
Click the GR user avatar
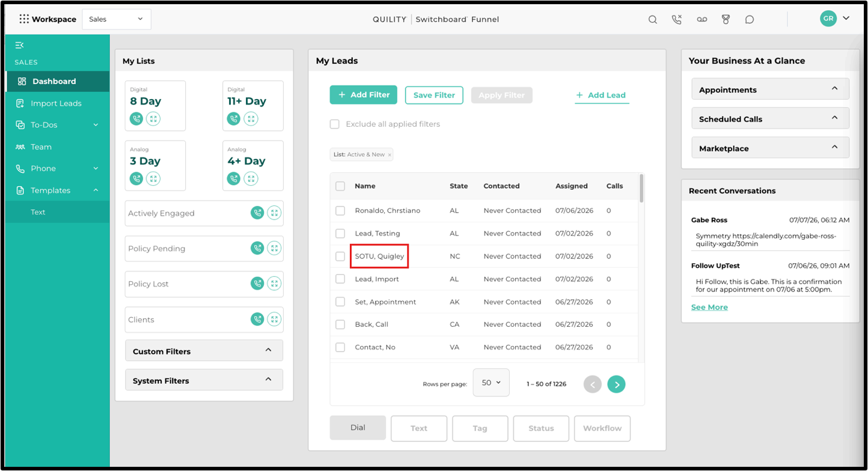pos(828,19)
